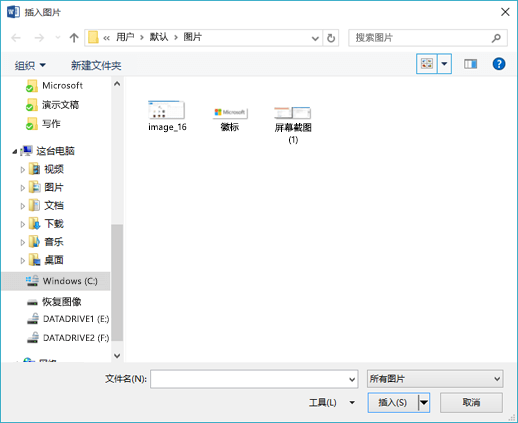The image size is (518, 423).
Task: Expand the 下载 tree node
Action: pos(22,224)
